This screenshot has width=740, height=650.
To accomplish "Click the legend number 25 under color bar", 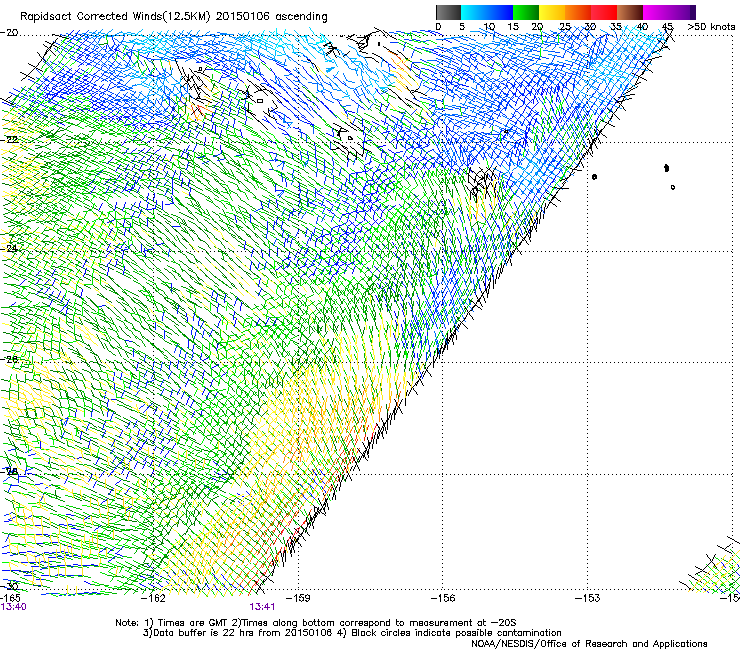I will tap(565, 27).
